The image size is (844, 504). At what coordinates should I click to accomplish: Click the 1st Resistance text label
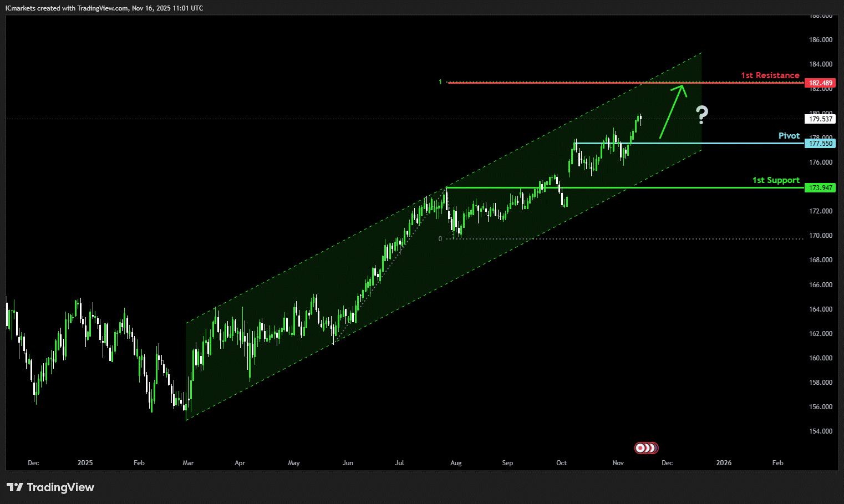[770, 75]
